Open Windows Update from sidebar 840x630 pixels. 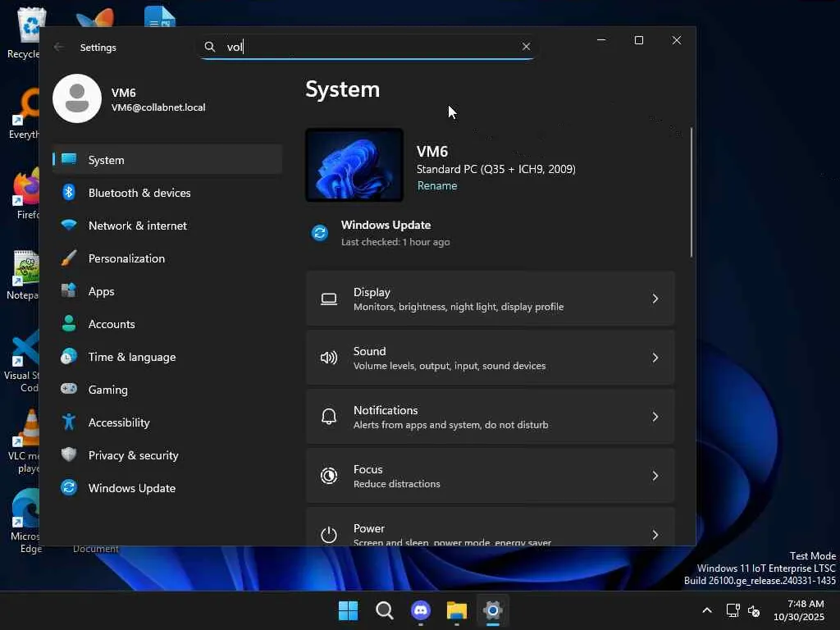tap(131, 488)
